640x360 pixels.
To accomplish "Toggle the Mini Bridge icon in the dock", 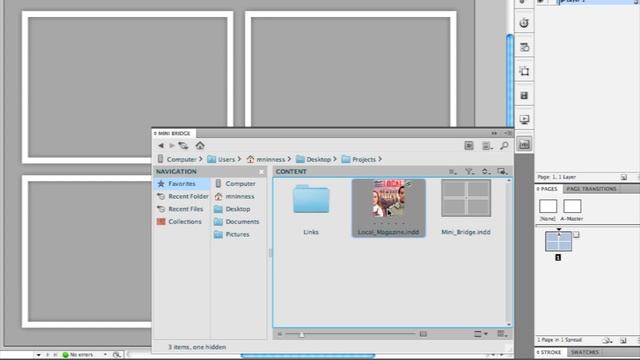I will [524, 144].
